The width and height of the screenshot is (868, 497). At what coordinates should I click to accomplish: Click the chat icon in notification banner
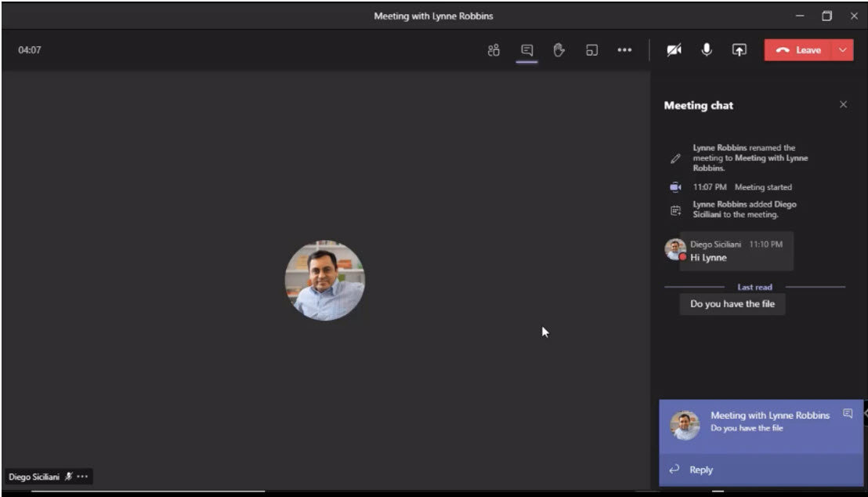[848, 413]
